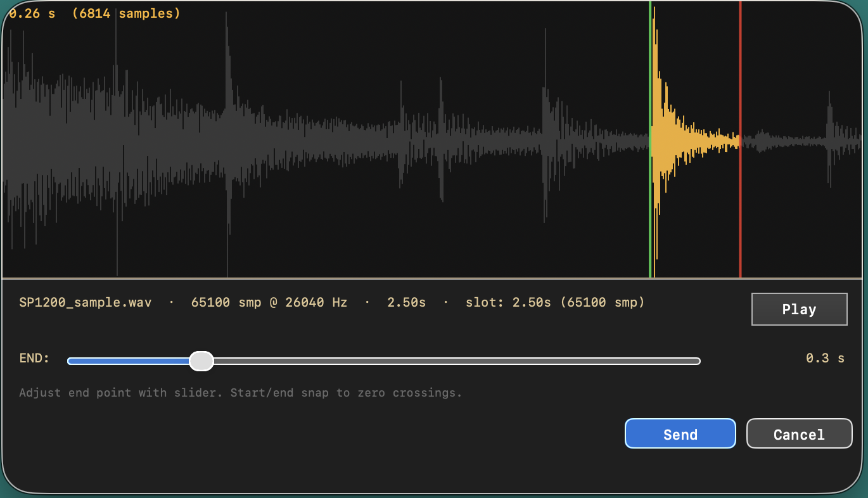The width and height of the screenshot is (868, 498).
Task: Click the red end marker line
Action: (740, 139)
